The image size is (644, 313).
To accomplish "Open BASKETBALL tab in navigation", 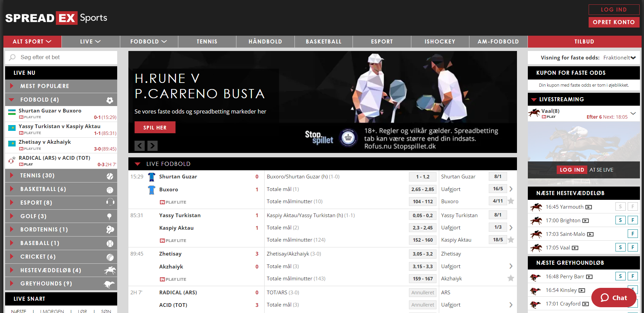I will [324, 41].
